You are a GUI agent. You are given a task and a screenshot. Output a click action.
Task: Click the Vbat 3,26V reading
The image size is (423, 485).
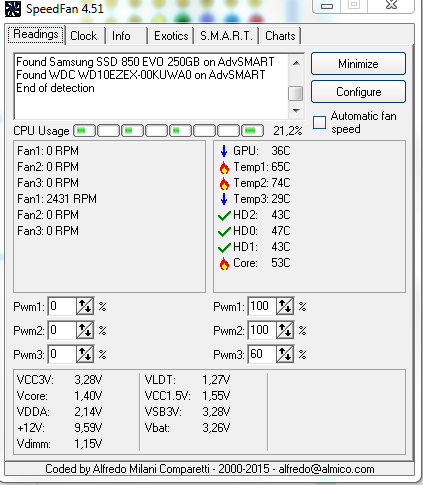[187, 428]
